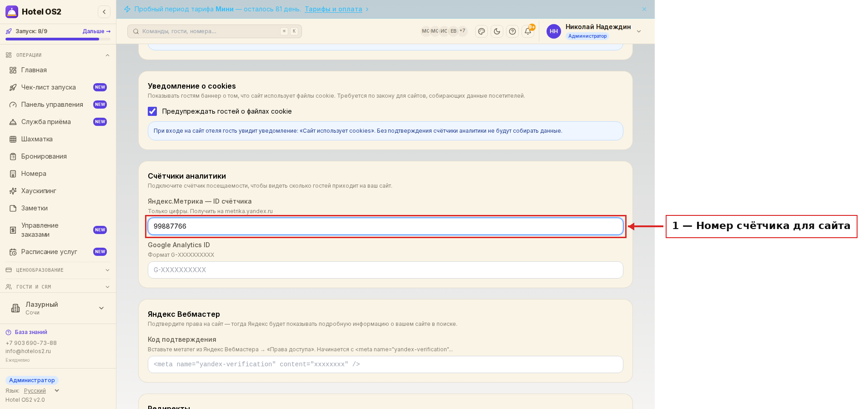Click the Google Analytics ID field
Screen dimensions: 868x409
[x=386, y=270]
